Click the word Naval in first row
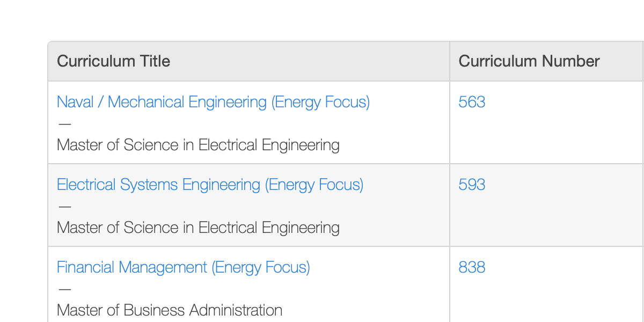 click(75, 102)
